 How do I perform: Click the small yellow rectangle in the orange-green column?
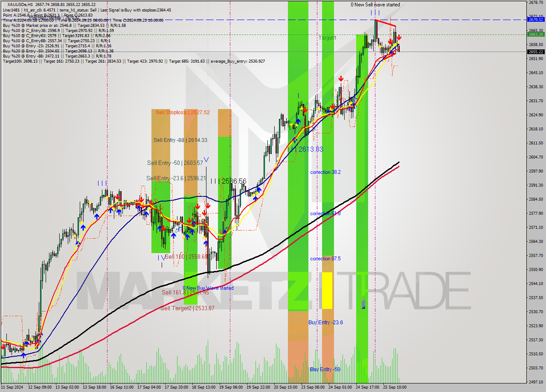327,291
